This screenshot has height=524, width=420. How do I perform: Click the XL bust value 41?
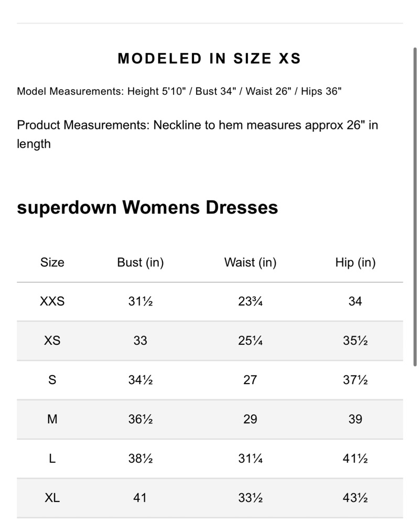[x=140, y=498]
